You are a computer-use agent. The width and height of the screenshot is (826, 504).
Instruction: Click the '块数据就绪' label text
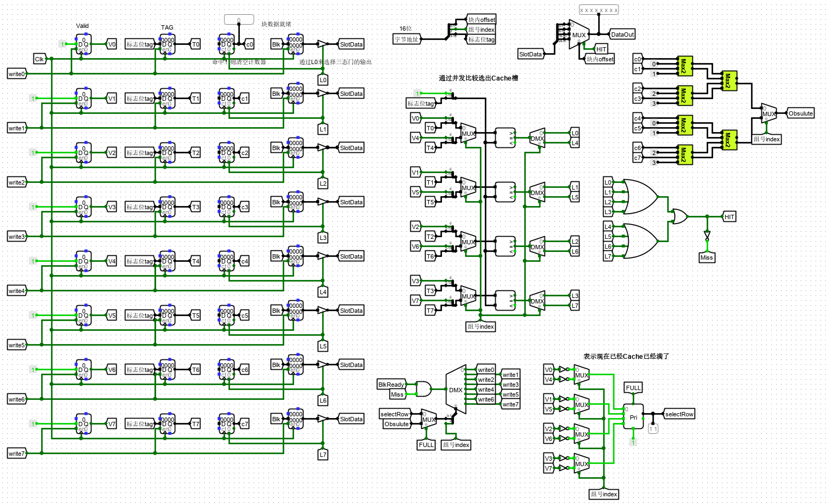[276, 24]
